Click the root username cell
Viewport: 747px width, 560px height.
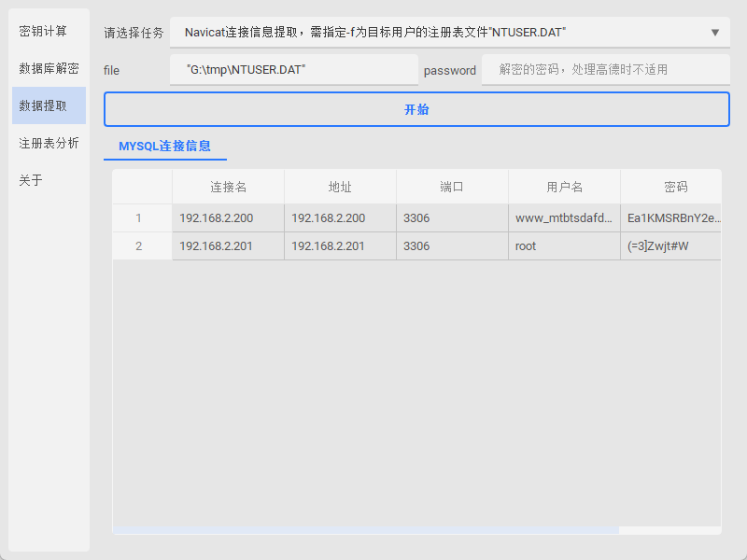tap(564, 246)
